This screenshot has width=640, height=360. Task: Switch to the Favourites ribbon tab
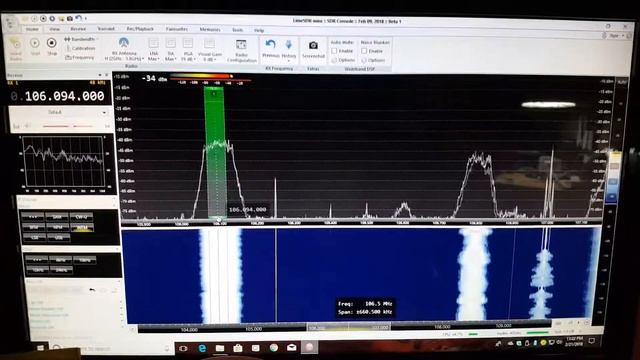pyautogui.click(x=177, y=29)
